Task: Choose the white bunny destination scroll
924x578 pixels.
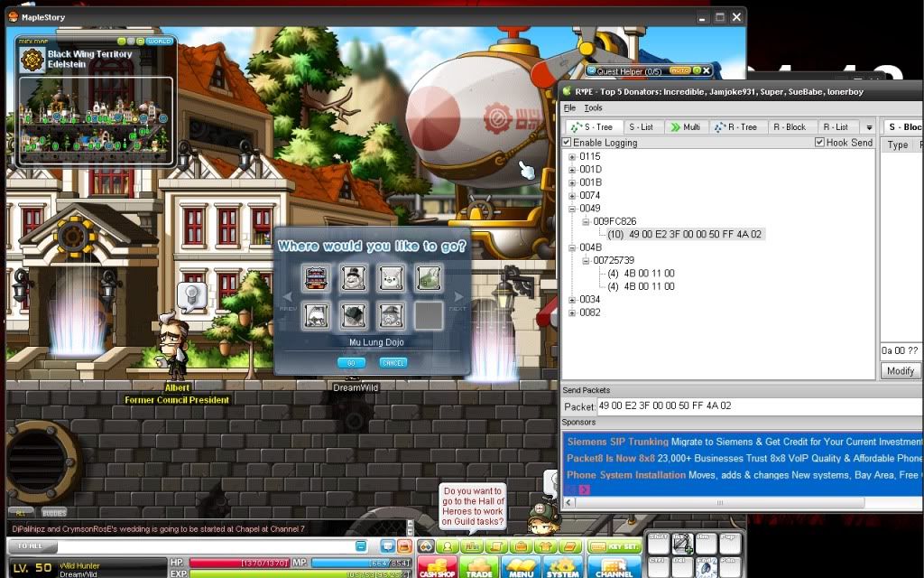Action: point(391,277)
